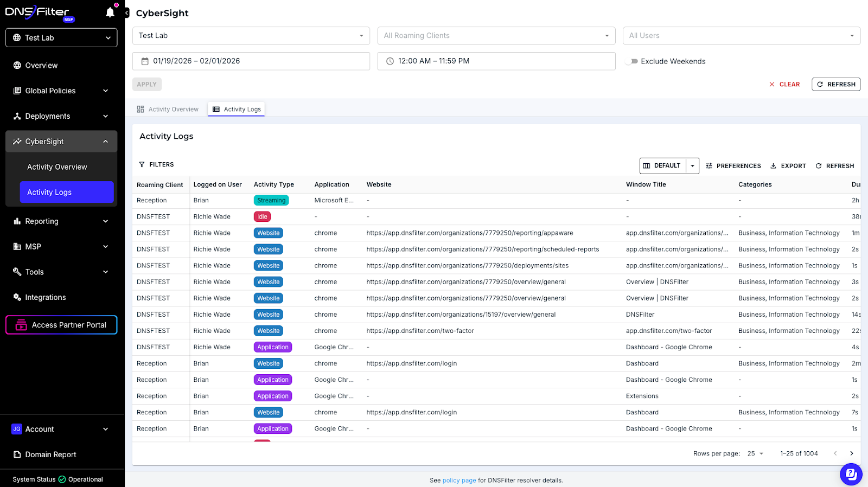Follow the policy page link
The height and width of the screenshot is (487, 868).
click(x=459, y=480)
